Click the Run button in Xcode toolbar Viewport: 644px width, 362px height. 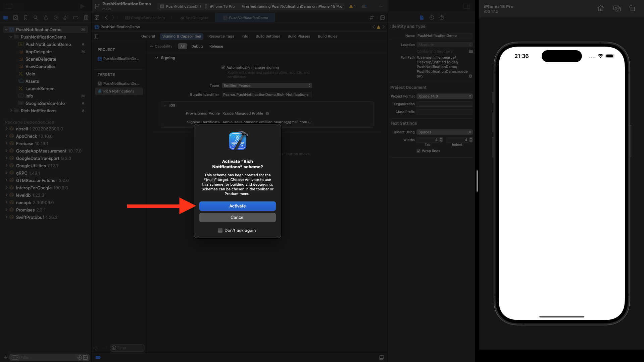(82, 6)
